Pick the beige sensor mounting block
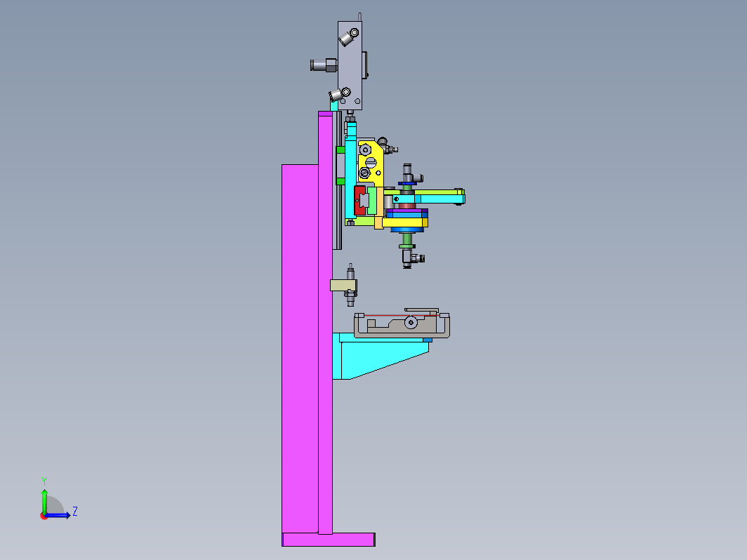Screen dimensions: 747x560 click(x=343, y=285)
